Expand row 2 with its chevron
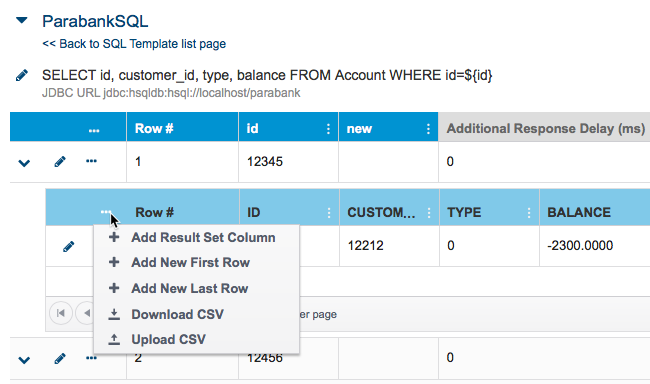The height and width of the screenshot is (384, 650). pyautogui.click(x=24, y=360)
